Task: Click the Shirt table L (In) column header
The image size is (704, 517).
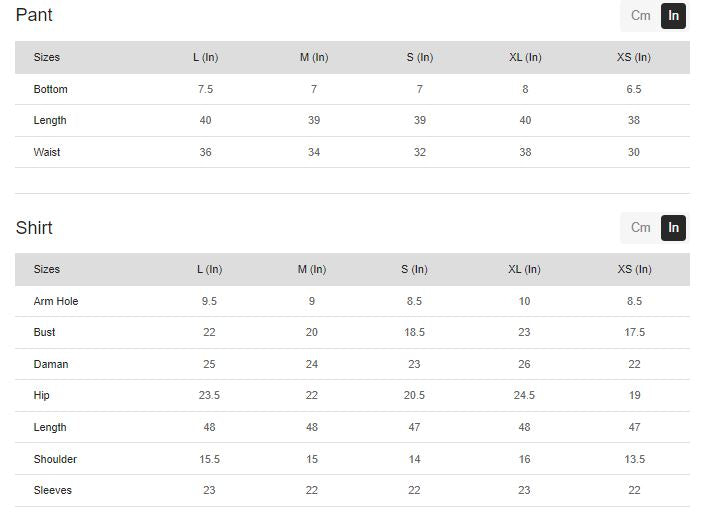Action: tap(209, 269)
